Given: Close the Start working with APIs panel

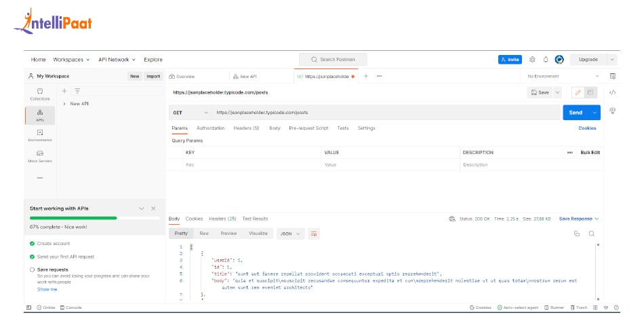Looking at the screenshot, I should (x=153, y=208).
